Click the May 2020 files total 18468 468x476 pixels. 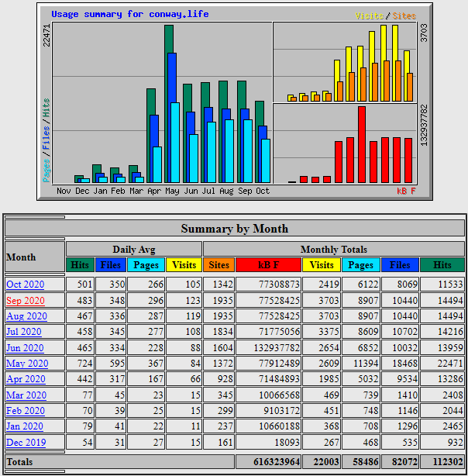point(405,364)
